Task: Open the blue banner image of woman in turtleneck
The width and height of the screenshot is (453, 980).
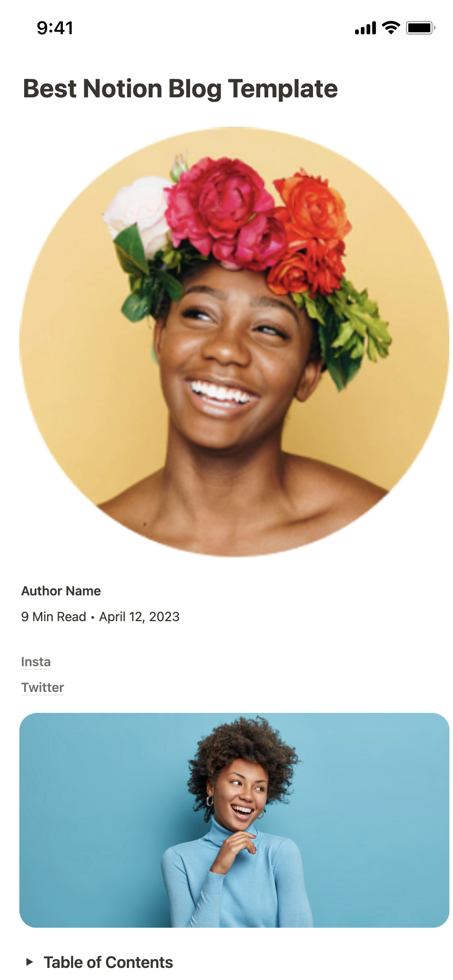Action: [234, 820]
